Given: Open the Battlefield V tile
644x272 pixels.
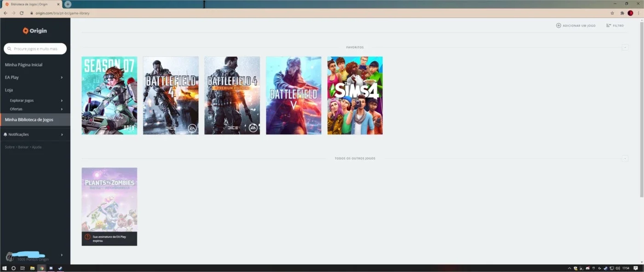Looking at the screenshot, I should [293, 95].
